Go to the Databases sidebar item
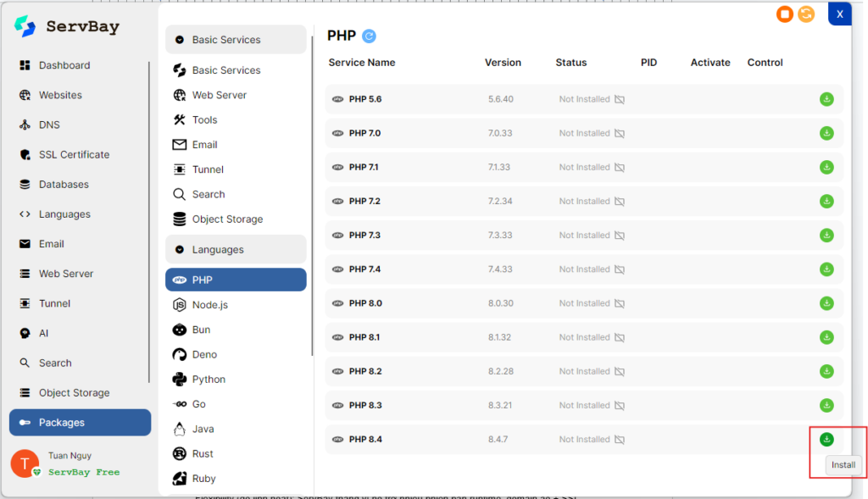868x499 pixels. click(64, 185)
